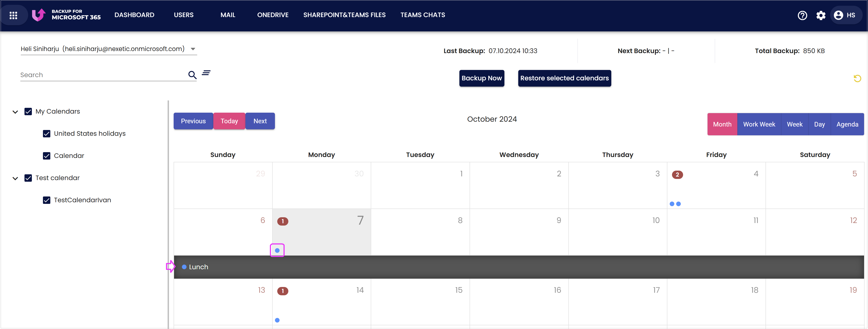Open the Mail section

[x=228, y=15]
